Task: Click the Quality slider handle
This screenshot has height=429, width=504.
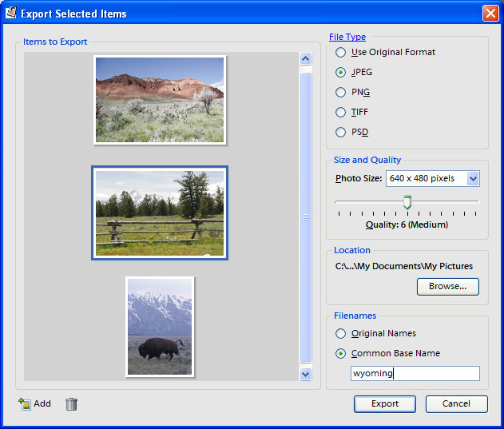Action: click(407, 202)
